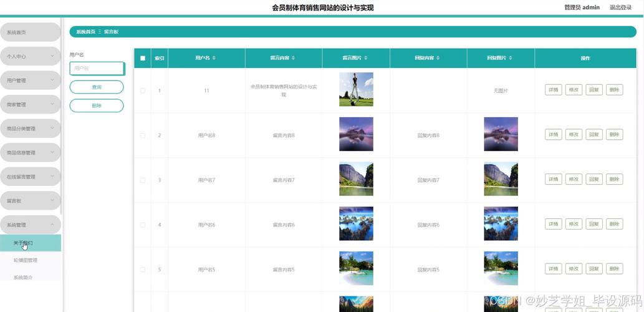This screenshot has height=312, width=644.
Task: Sort table by 留言内容 column arrows
Action: point(293,59)
